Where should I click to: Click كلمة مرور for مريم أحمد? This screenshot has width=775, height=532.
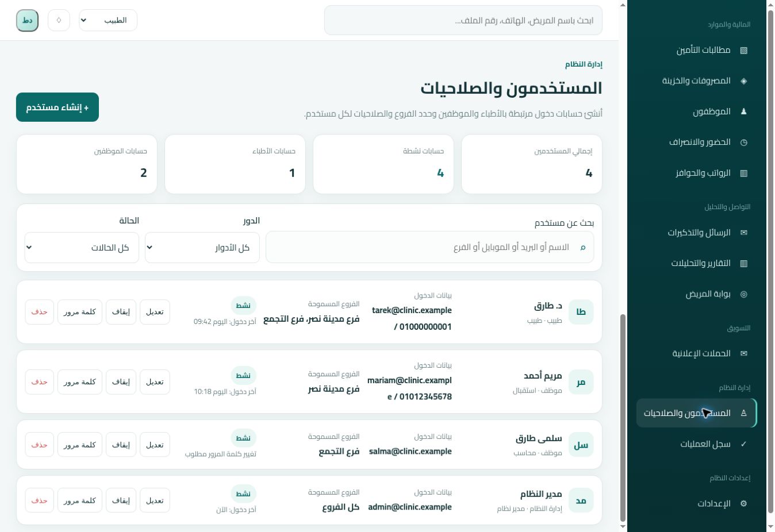pyautogui.click(x=79, y=382)
